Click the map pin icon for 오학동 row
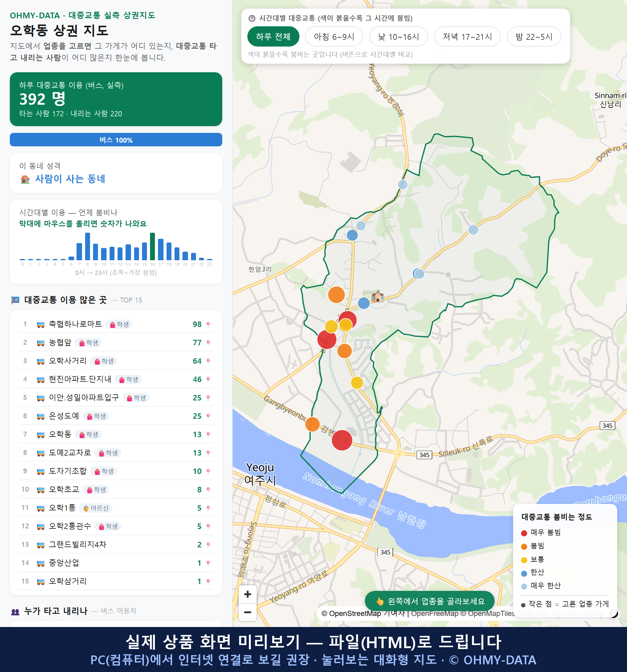 pyautogui.click(x=208, y=434)
